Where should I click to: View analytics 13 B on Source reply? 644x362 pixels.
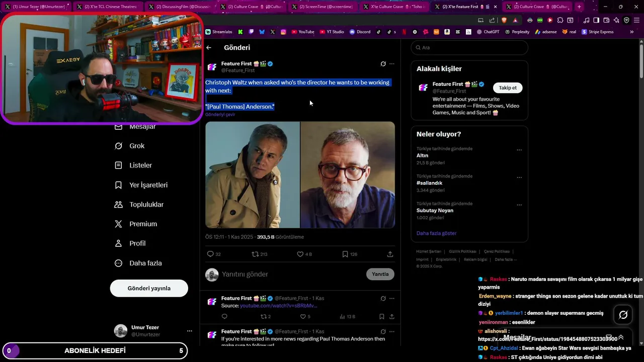(x=347, y=317)
